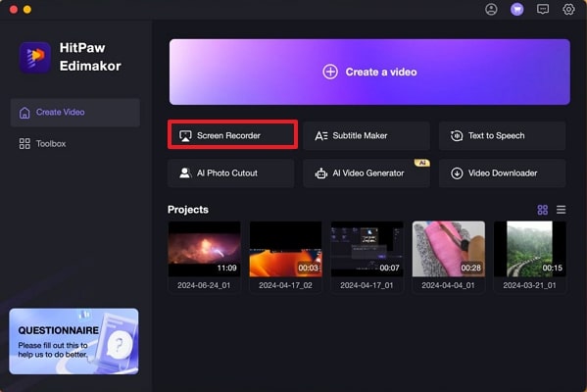Click the home icon beside Create Video
The image size is (587, 392).
(24, 113)
